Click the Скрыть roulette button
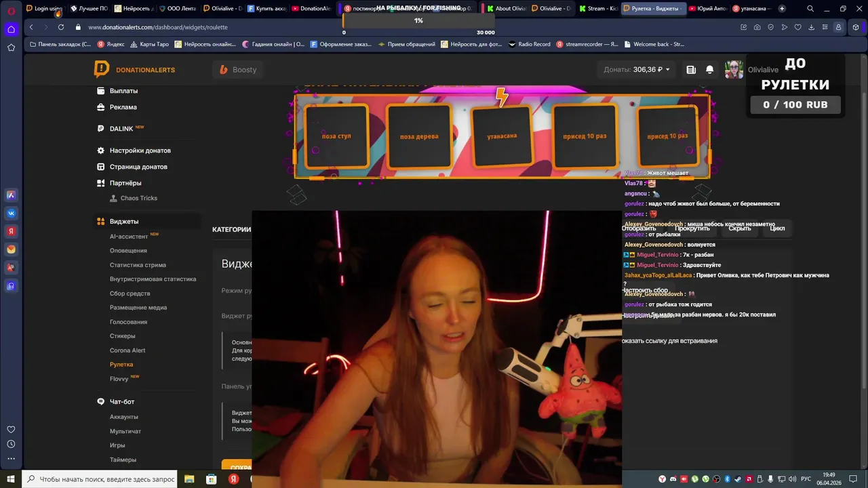The width and height of the screenshot is (868, 488). click(x=739, y=228)
